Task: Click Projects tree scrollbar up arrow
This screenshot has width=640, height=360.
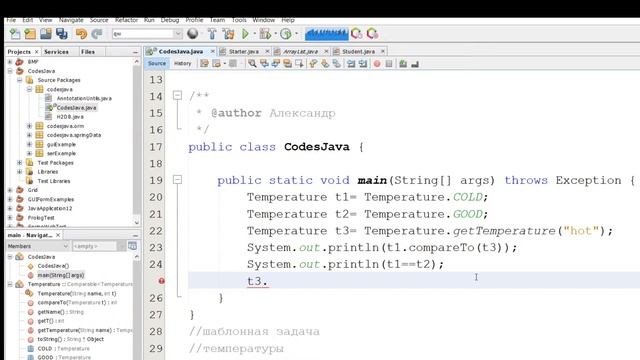Action: pos(137,62)
